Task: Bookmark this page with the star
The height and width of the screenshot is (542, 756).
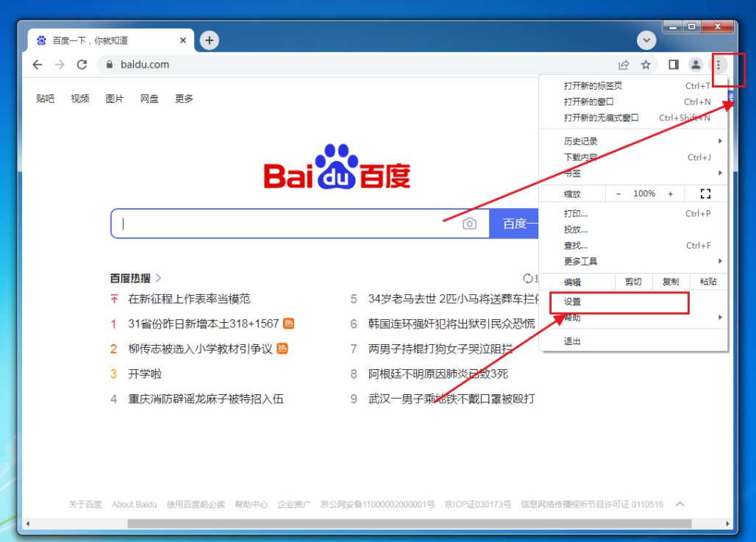Action: pos(646,65)
